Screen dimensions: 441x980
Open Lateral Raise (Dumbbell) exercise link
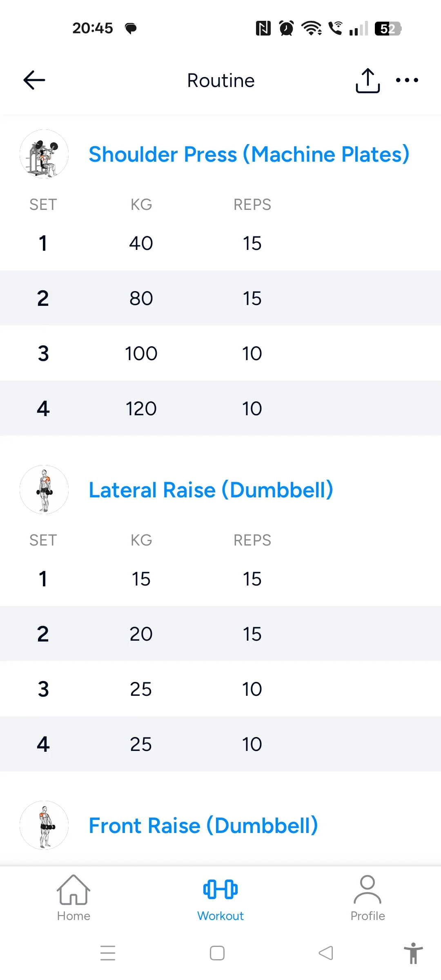click(x=211, y=490)
